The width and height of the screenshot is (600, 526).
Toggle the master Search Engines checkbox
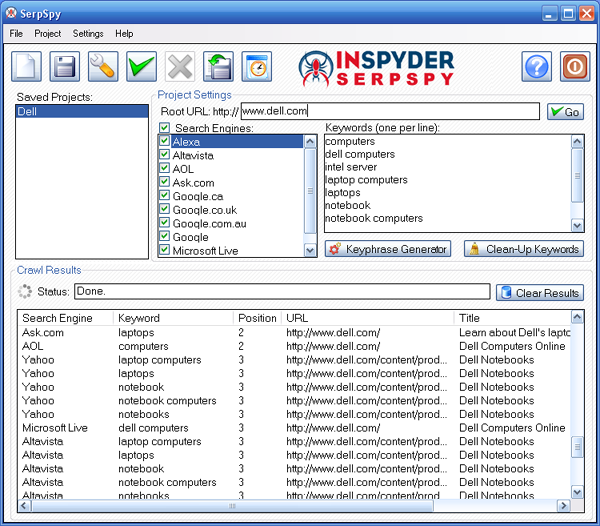[165, 127]
